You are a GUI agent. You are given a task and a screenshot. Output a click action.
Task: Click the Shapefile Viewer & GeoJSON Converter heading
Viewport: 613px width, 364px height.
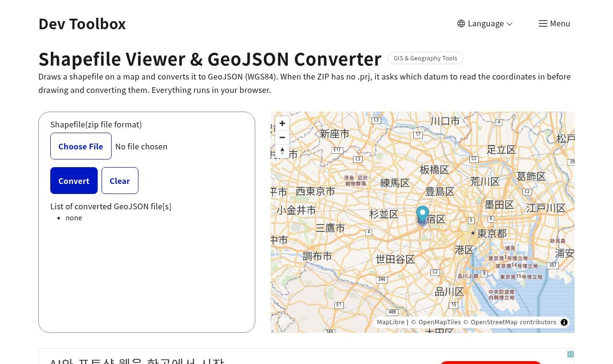[x=210, y=59]
